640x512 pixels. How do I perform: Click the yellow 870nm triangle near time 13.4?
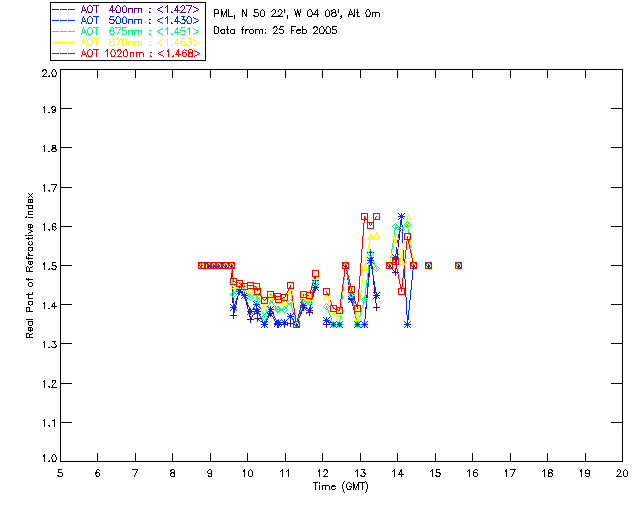click(376, 236)
